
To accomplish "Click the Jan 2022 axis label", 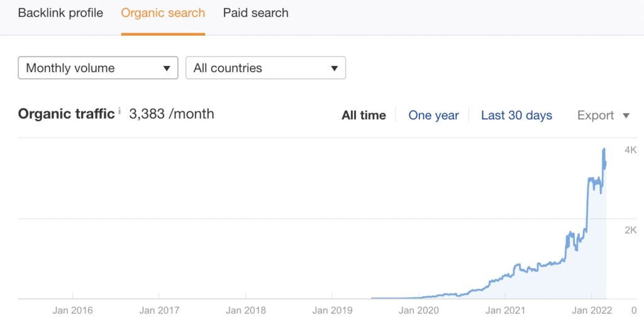I will (x=592, y=310).
